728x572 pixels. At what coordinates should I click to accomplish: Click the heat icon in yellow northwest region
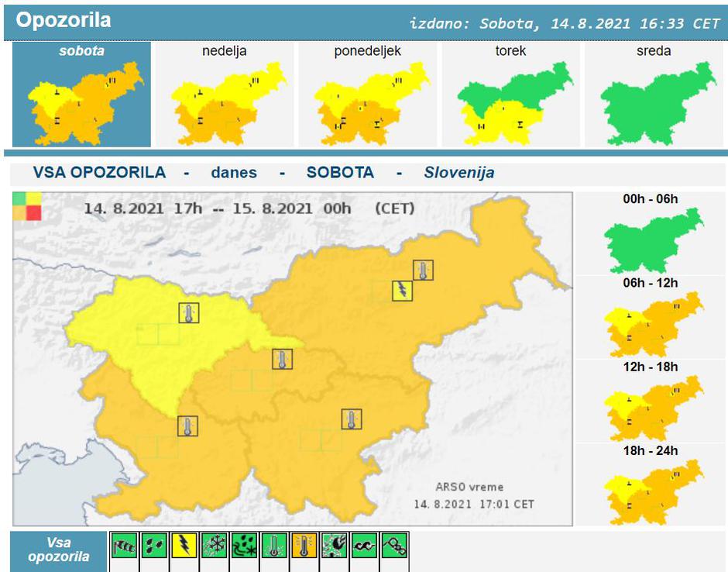[189, 313]
